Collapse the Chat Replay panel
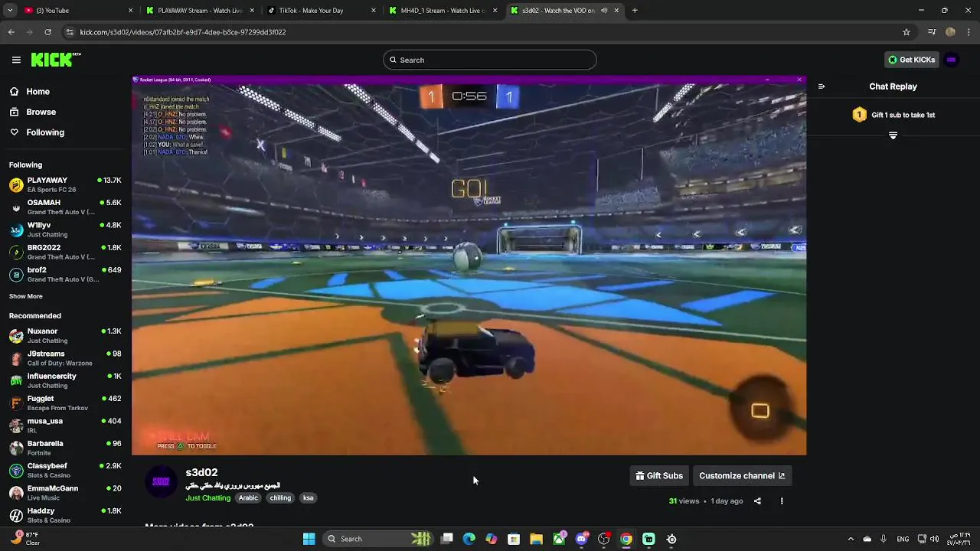980x551 pixels. point(822,86)
